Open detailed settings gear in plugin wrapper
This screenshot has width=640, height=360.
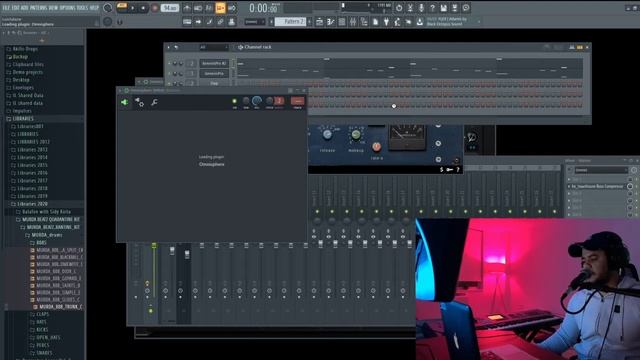(x=139, y=102)
